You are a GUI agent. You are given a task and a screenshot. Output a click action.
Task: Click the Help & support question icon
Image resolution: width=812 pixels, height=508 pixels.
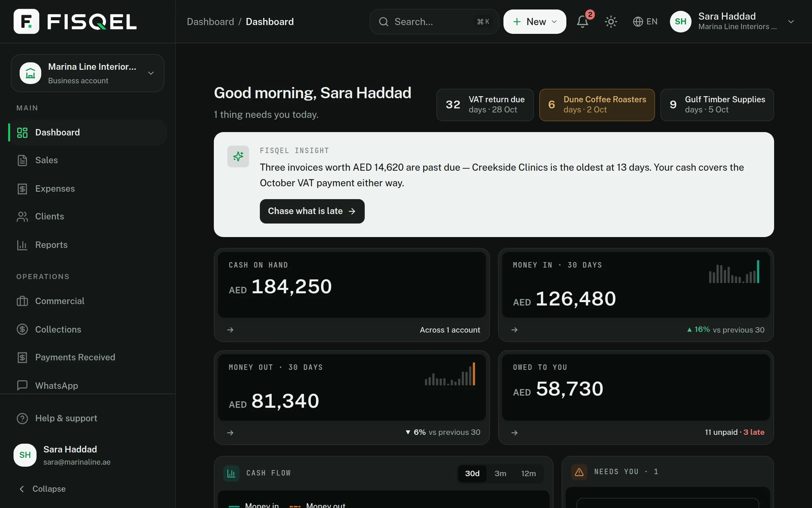[x=22, y=418]
